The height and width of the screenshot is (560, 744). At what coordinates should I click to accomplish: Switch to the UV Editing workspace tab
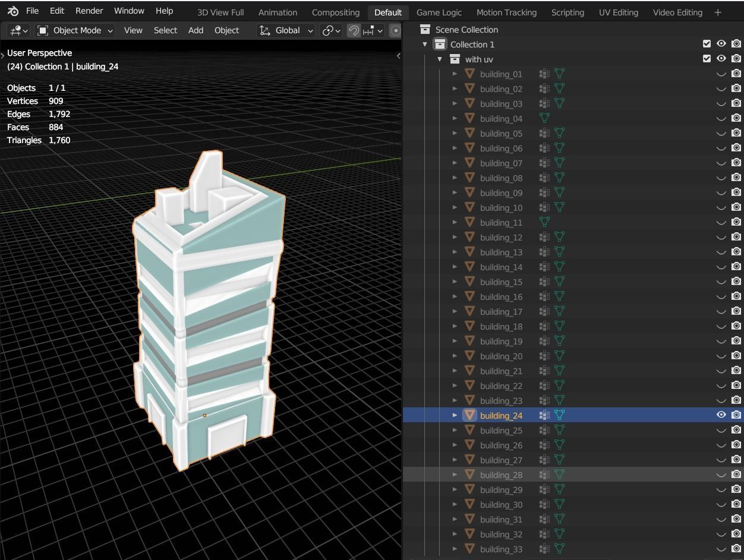click(618, 12)
